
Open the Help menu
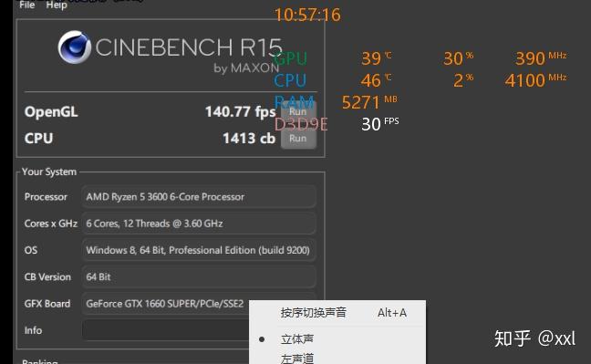pyautogui.click(x=57, y=5)
